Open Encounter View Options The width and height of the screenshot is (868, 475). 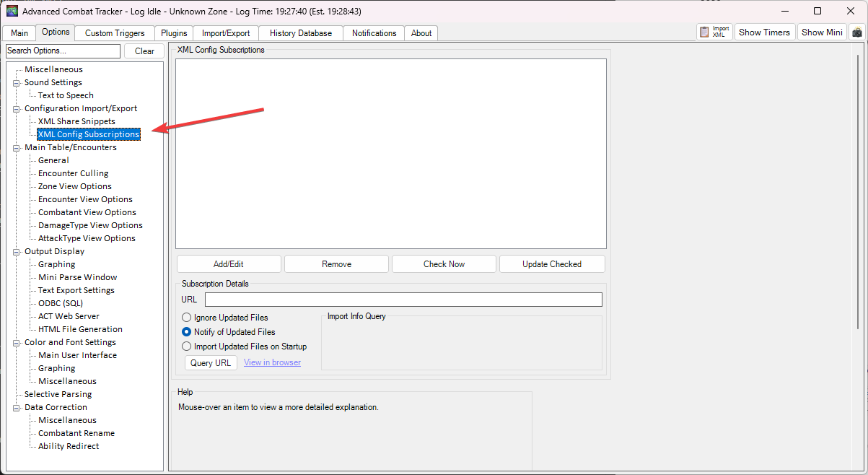(85, 199)
